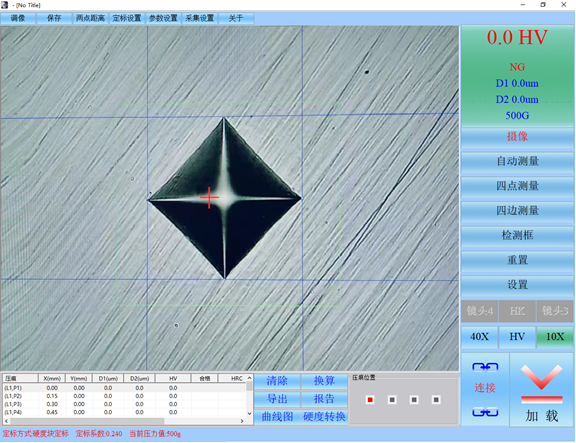Toggle the 10X objective lens button
The image size is (576, 443).
pyautogui.click(x=555, y=337)
